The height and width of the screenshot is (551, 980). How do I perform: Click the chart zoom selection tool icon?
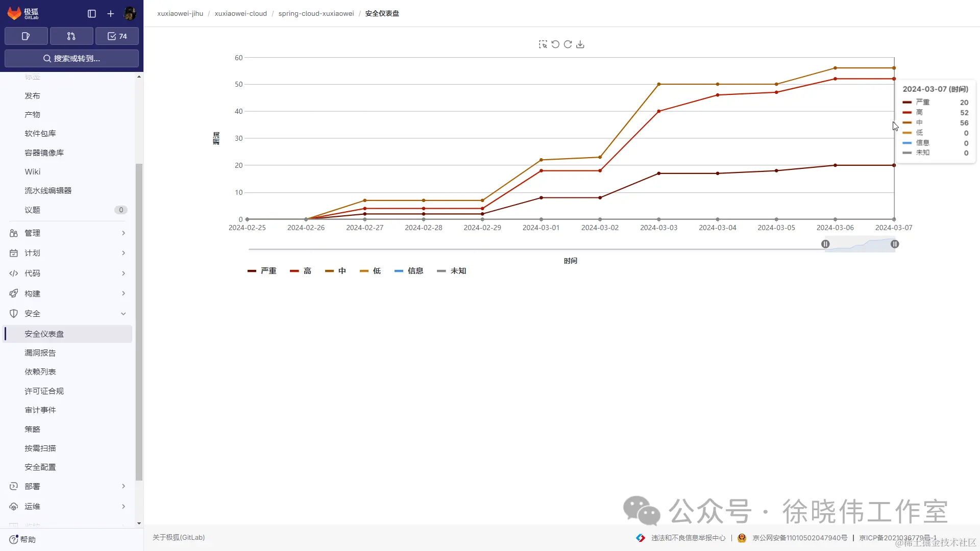543,44
